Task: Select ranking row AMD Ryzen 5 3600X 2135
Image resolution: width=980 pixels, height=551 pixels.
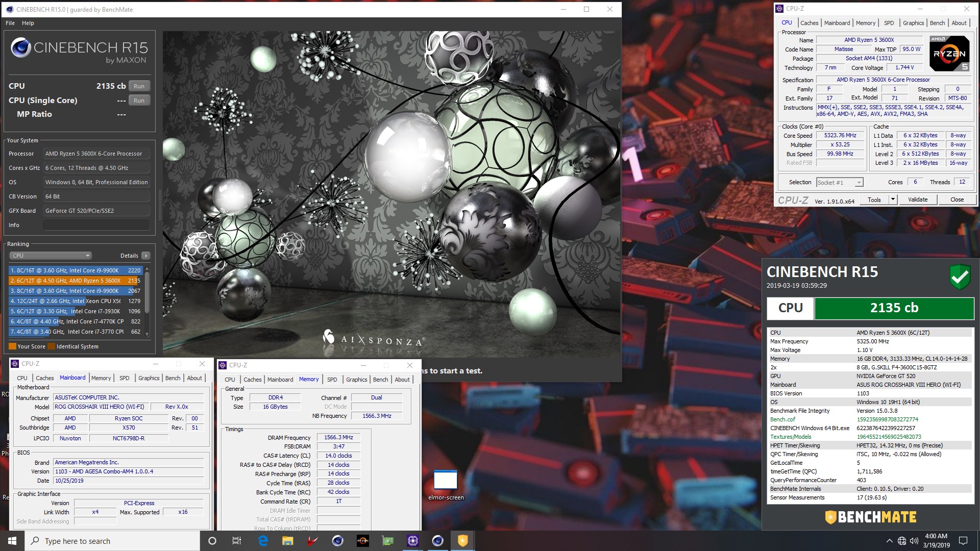Action: (x=76, y=281)
